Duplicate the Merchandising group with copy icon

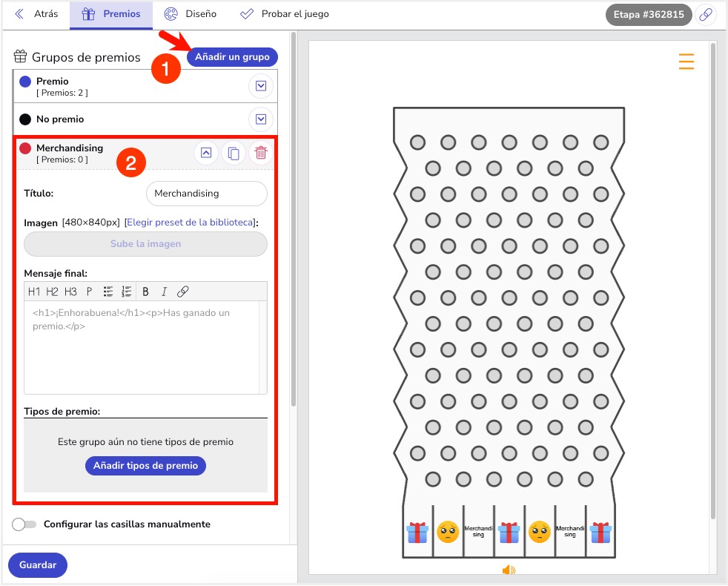point(234,154)
